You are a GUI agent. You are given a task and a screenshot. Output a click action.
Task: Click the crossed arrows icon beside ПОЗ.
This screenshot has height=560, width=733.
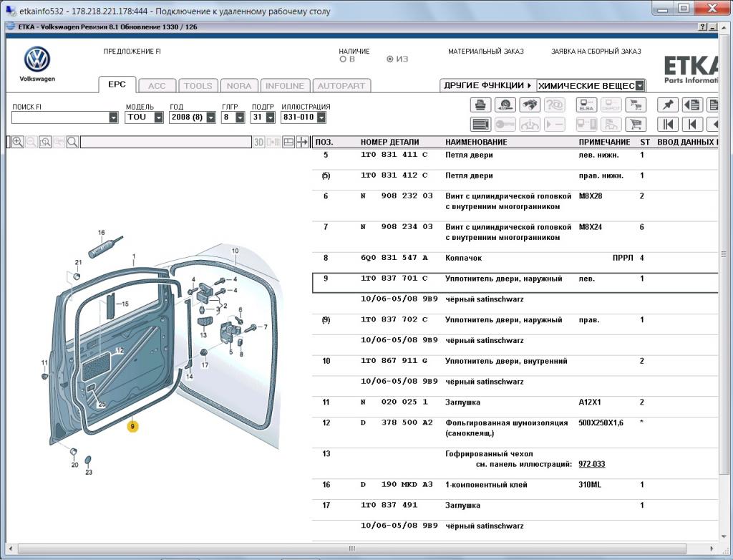click(303, 142)
